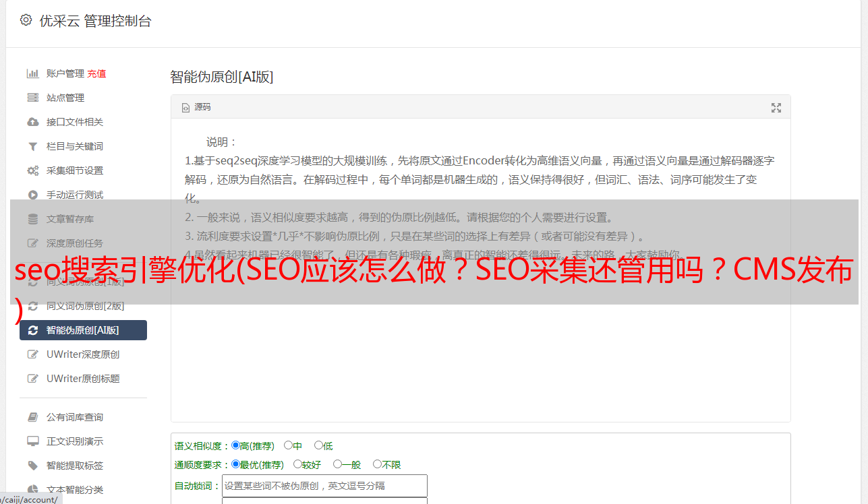
Task: Switch the editor to 源码 source view
Action: click(x=196, y=107)
